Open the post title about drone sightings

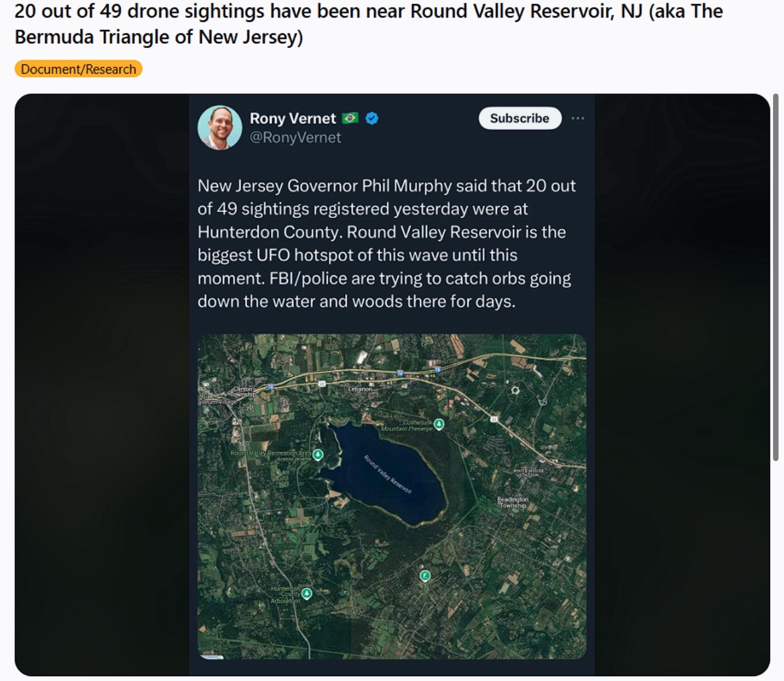click(x=368, y=24)
